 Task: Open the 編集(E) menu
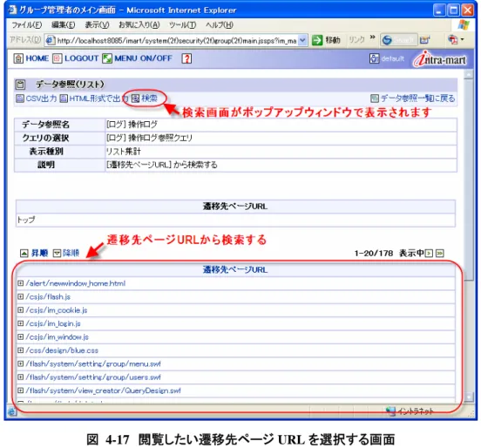pyautogui.click(x=64, y=25)
